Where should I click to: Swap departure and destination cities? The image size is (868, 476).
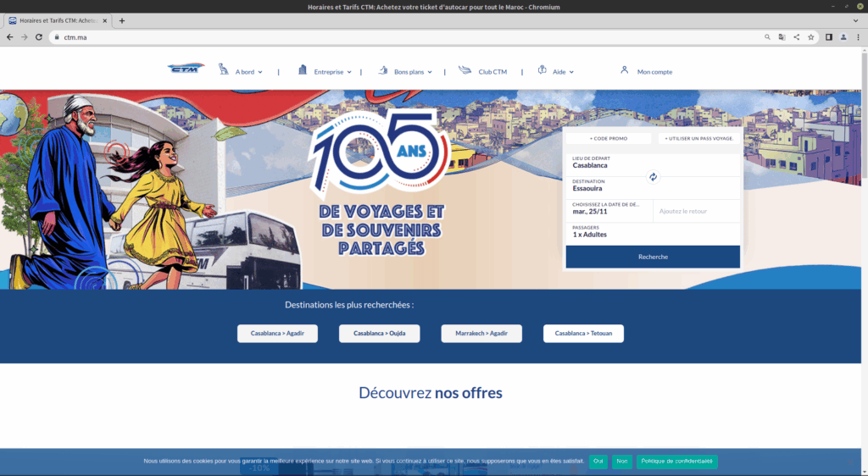click(653, 177)
